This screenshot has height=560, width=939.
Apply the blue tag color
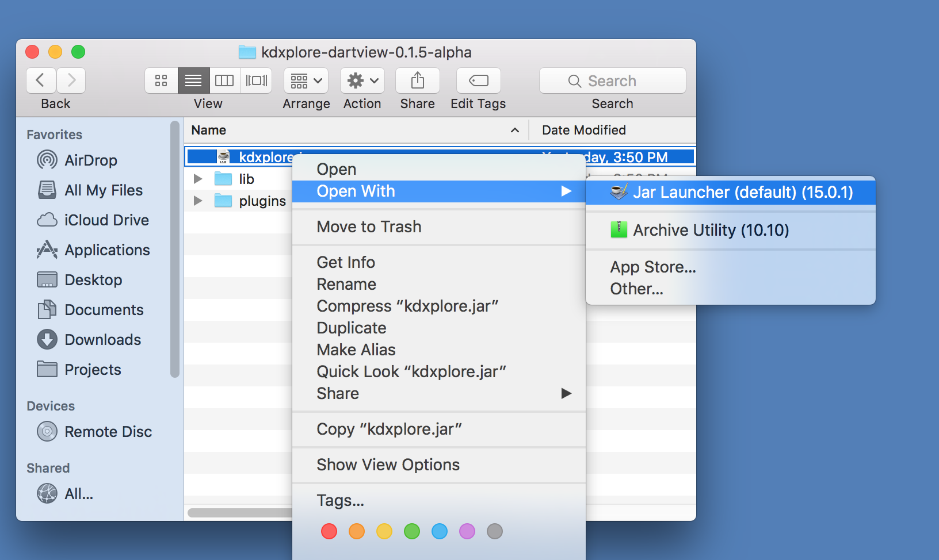[x=440, y=531]
